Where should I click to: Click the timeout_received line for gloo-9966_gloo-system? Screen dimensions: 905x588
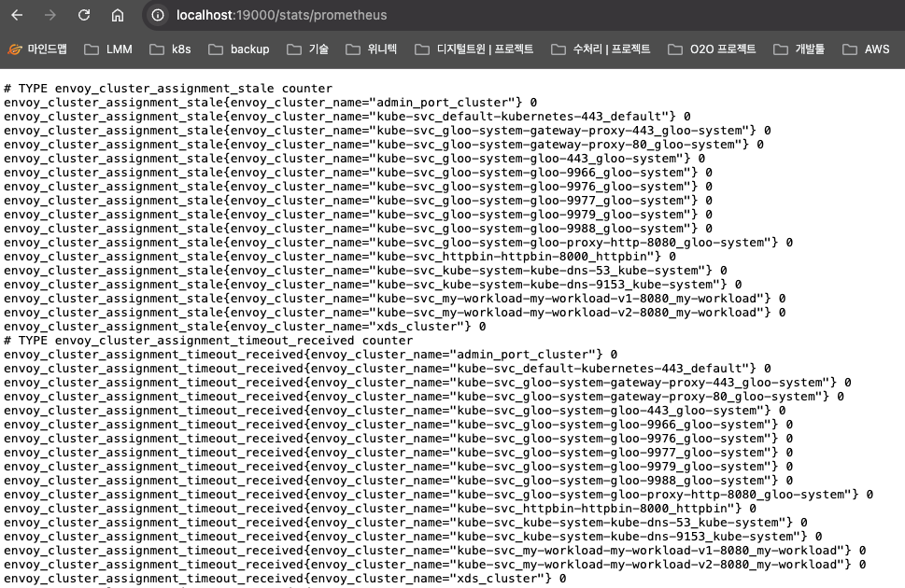click(398, 424)
